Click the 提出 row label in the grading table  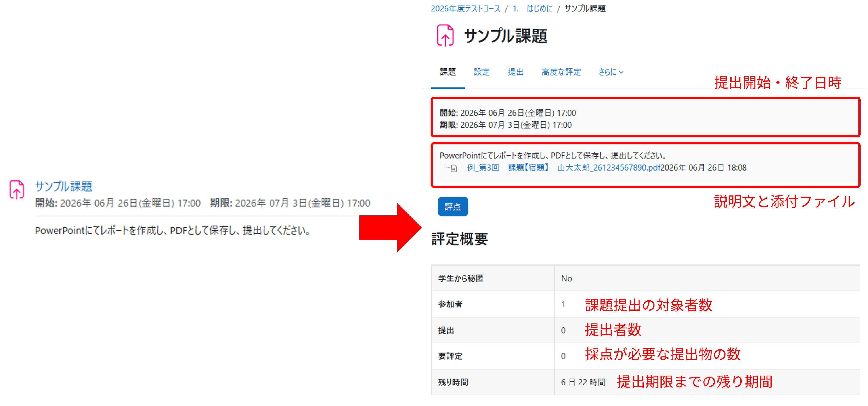[x=446, y=330]
